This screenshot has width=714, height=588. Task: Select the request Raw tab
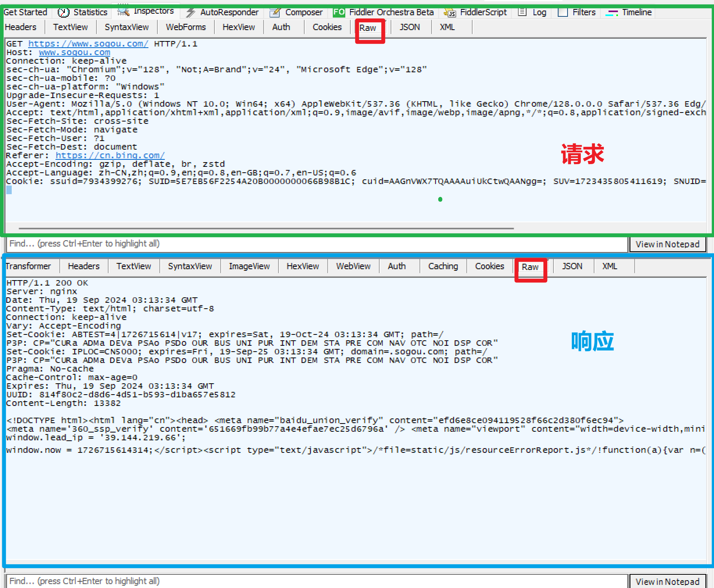pos(368,28)
